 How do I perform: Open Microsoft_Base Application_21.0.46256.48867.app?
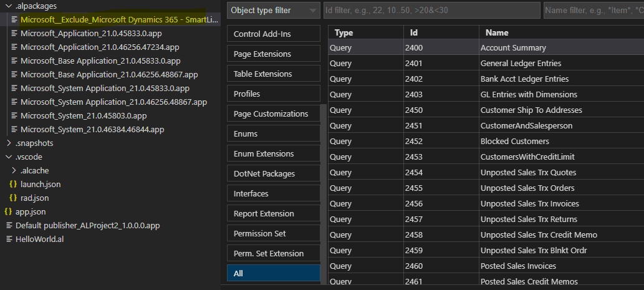coord(110,74)
